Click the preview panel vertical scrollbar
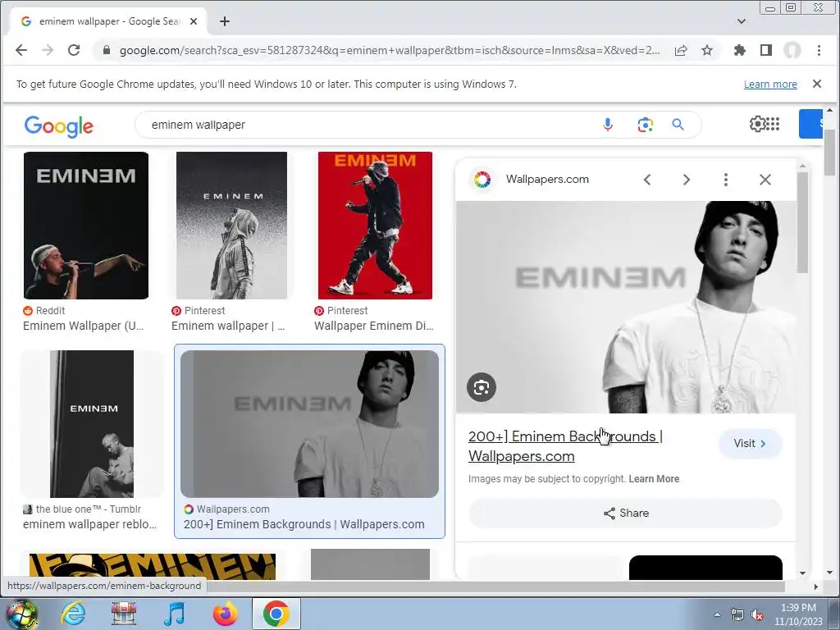 pyautogui.click(x=802, y=222)
